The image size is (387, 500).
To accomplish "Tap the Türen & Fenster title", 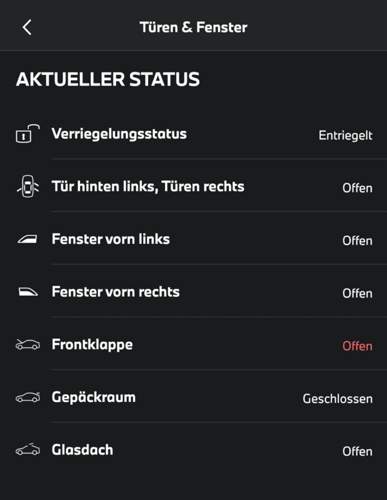I will click(x=193, y=27).
